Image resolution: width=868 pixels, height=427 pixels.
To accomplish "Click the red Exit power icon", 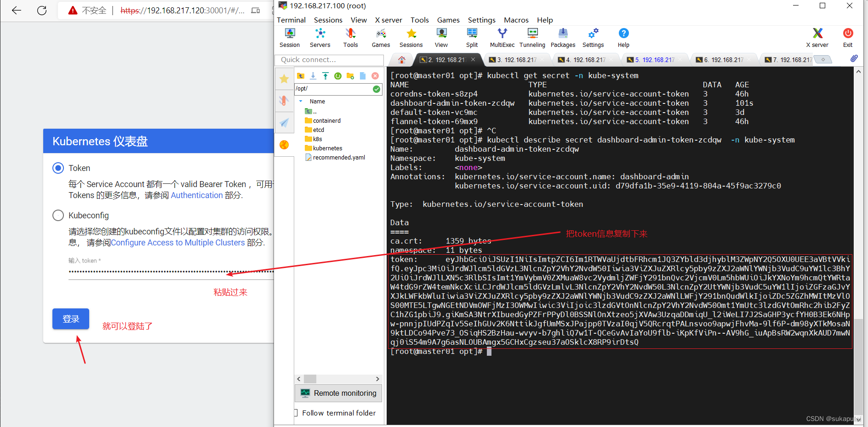I will coord(848,38).
